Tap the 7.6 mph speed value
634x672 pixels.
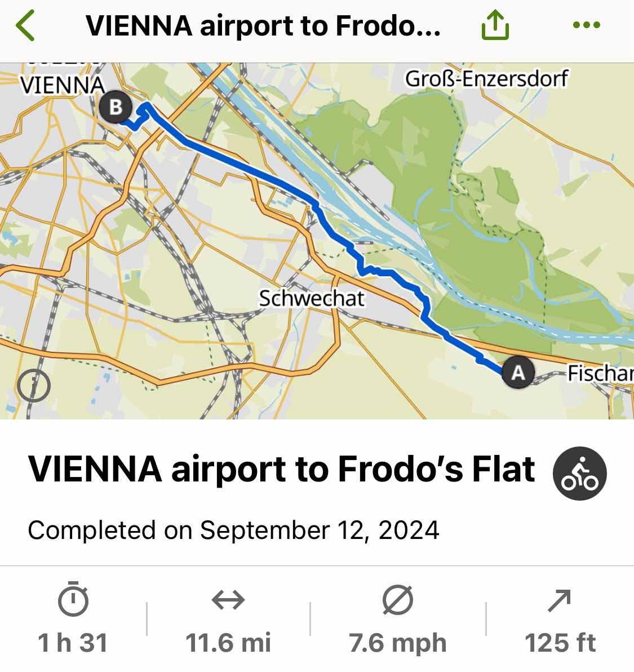(x=398, y=643)
